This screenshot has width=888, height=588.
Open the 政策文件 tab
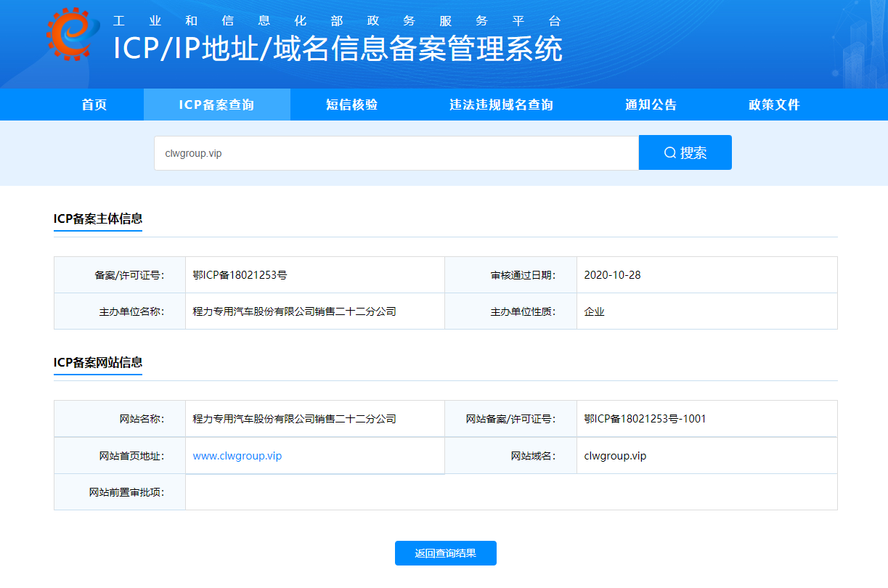(774, 105)
